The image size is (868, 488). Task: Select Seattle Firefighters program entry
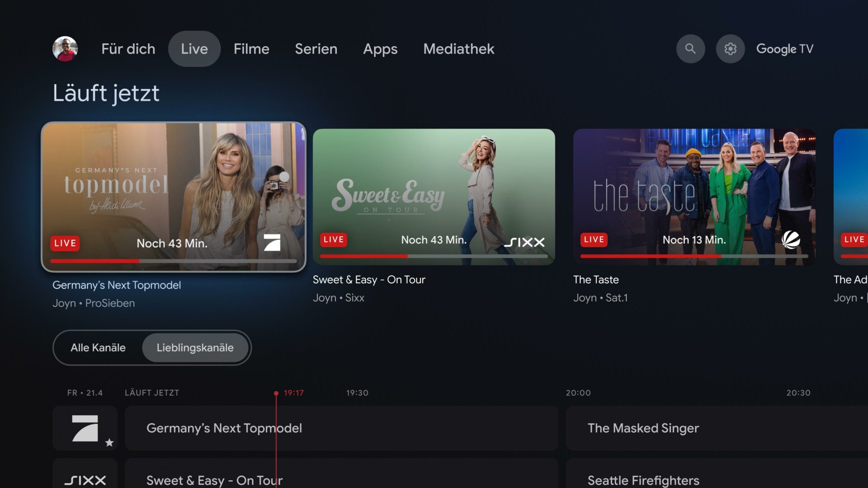643,479
